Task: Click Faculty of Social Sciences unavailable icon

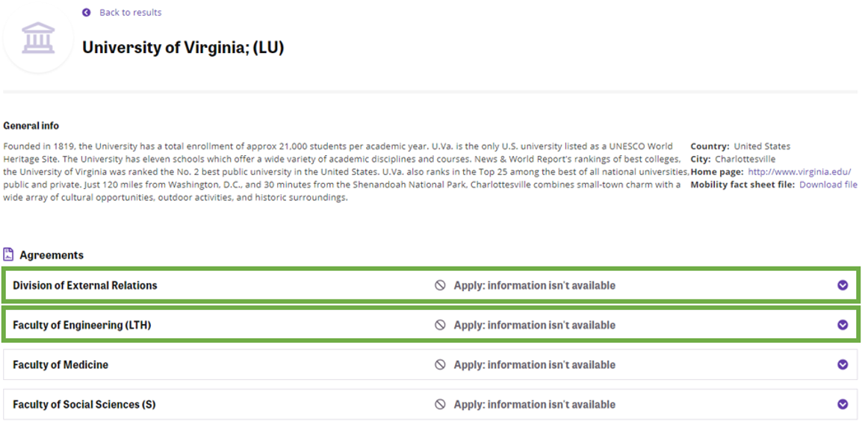Action: (441, 405)
